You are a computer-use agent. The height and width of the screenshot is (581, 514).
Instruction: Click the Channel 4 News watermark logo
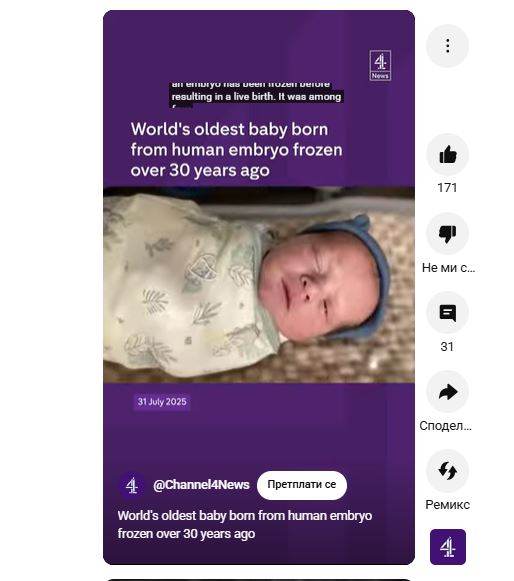pos(380,66)
